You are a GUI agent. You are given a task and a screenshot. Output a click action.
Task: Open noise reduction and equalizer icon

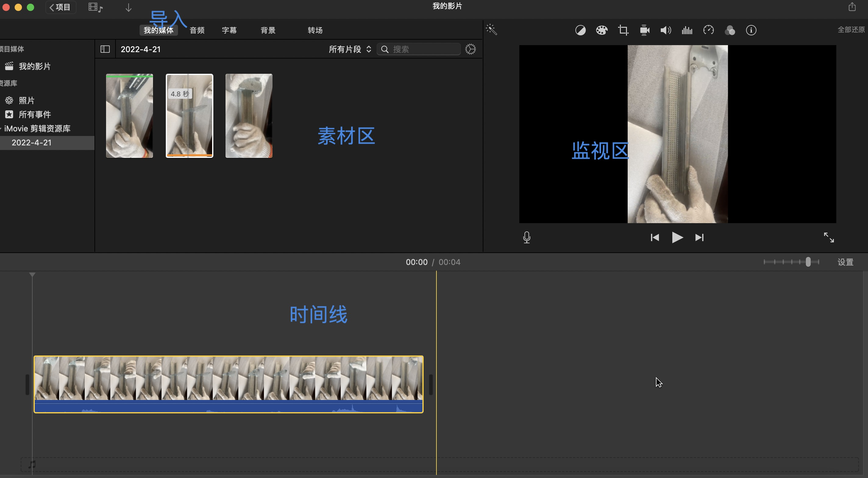687,30
